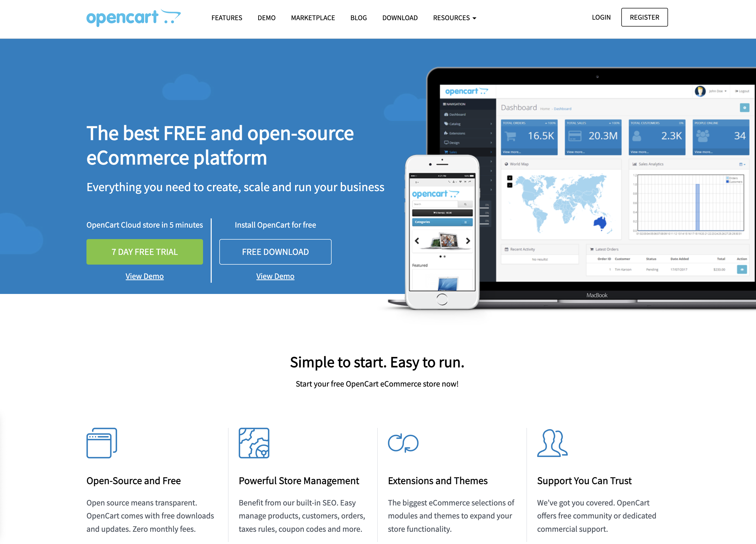Click the 7 DAY FREE TRIAL button
The height and width of the screenshot is (544, 756).
pyautogui.click(x=144, y=251)
